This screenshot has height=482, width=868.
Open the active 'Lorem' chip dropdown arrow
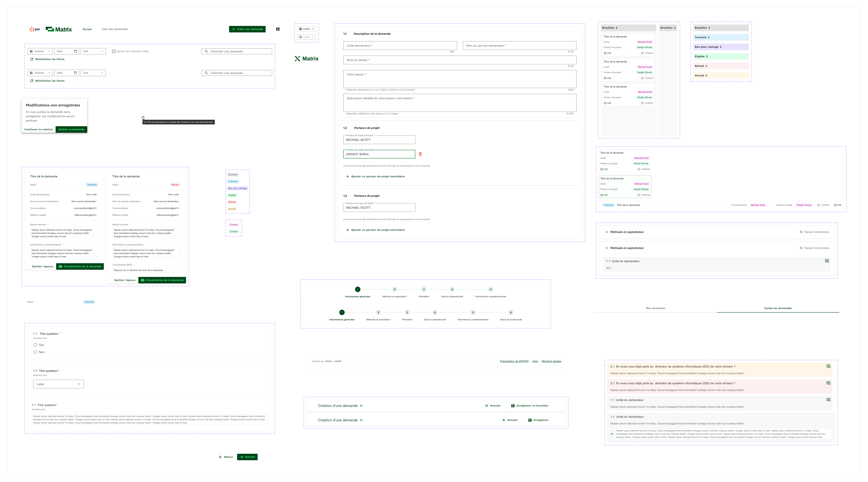313,29
